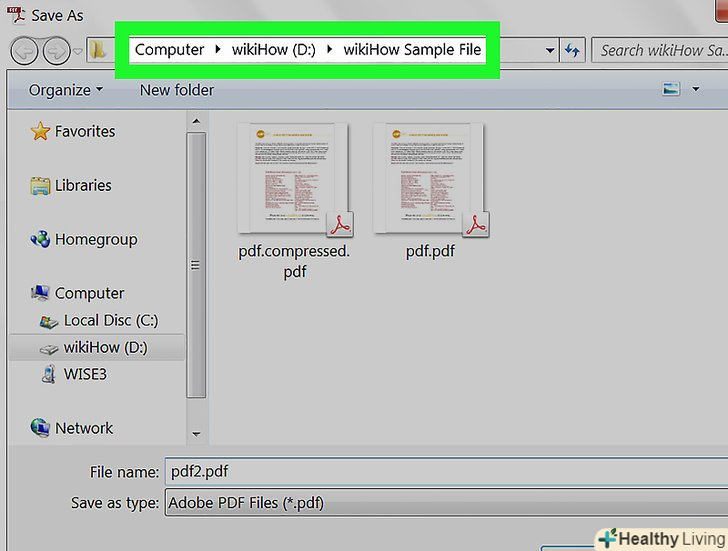Click navigation pane scroll up arrow
The width and height of the screenshot is (728, 551).
pos(196,121)
